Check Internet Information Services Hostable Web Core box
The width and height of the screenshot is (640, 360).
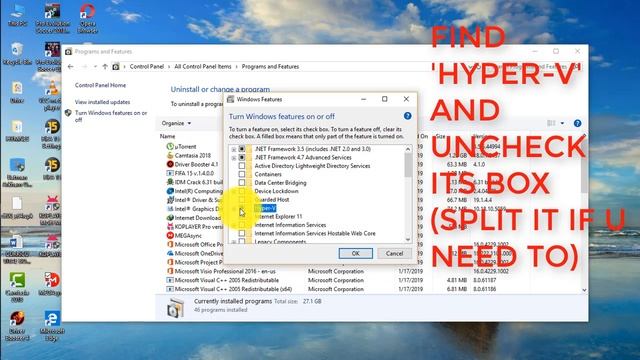click(x=242, y=233)
